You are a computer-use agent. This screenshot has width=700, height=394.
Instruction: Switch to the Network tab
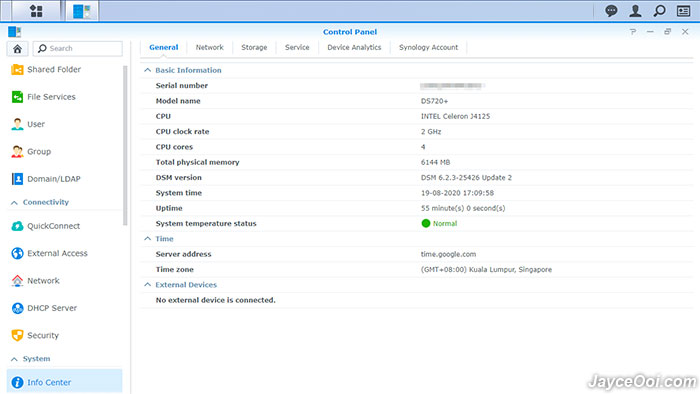point(209,47)
